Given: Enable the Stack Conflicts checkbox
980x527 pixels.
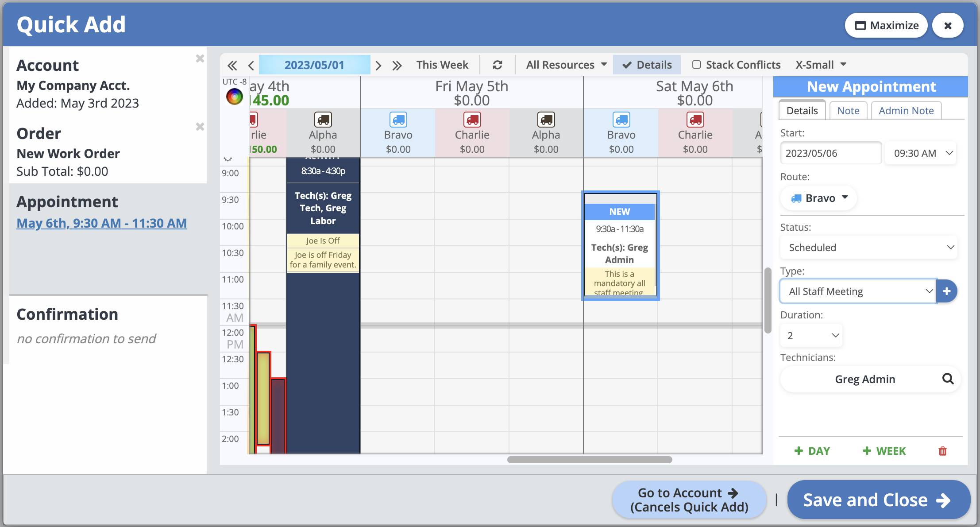Looking at the screenshot, I should tap(697, 65).
